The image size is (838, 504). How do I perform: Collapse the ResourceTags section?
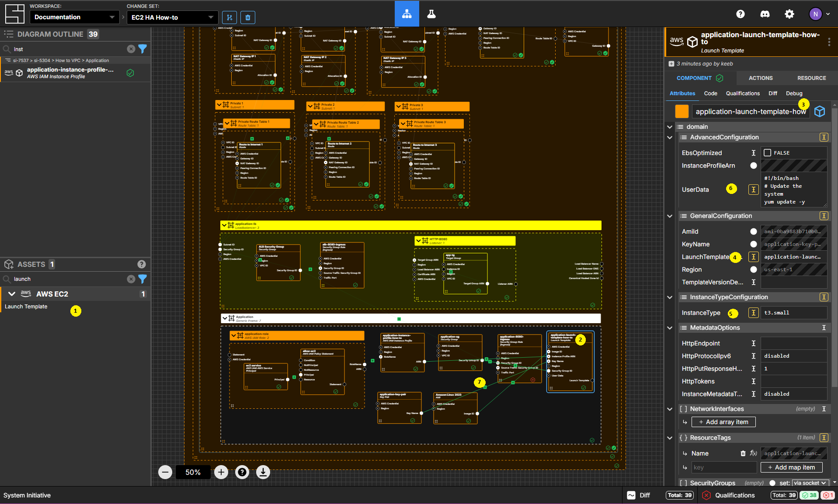[x=669, y=438]
